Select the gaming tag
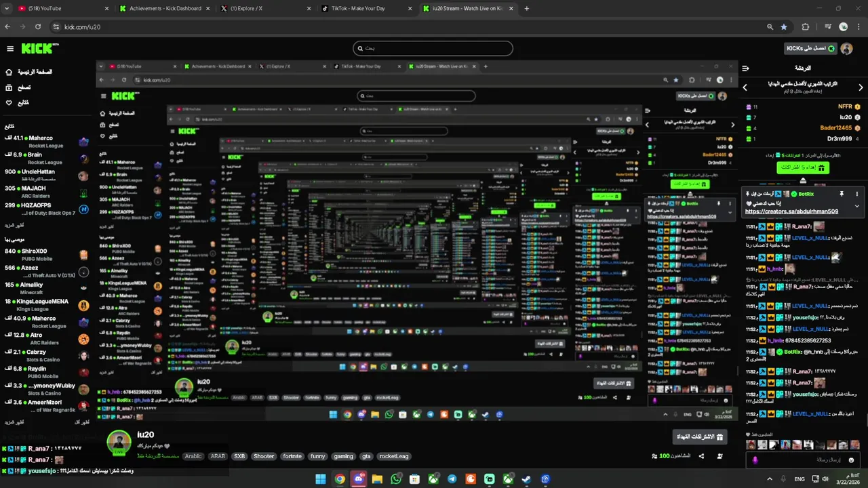 click(343, 456)
